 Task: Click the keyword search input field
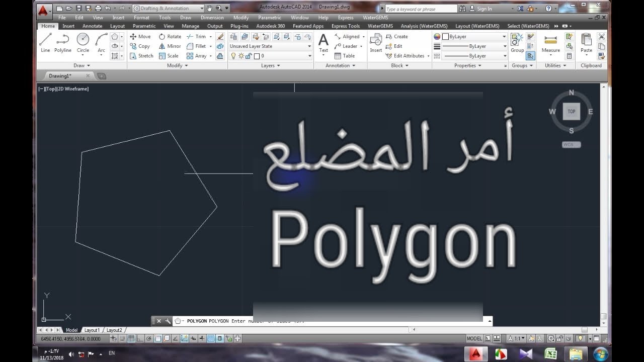point(420,9)
